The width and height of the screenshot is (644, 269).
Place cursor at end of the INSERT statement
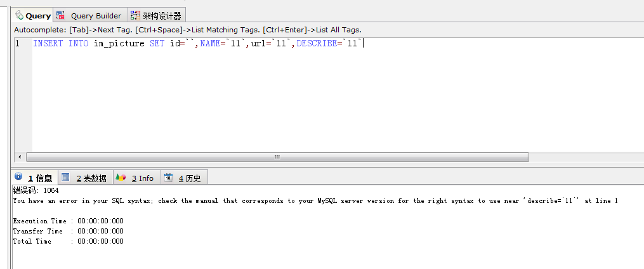[363, 44]
